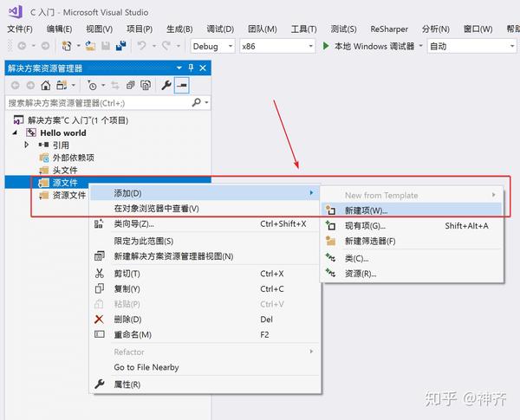Choose 新建筛选器(F) in the submenu
This screenshot has width=520, height=420.
[411, 241]
